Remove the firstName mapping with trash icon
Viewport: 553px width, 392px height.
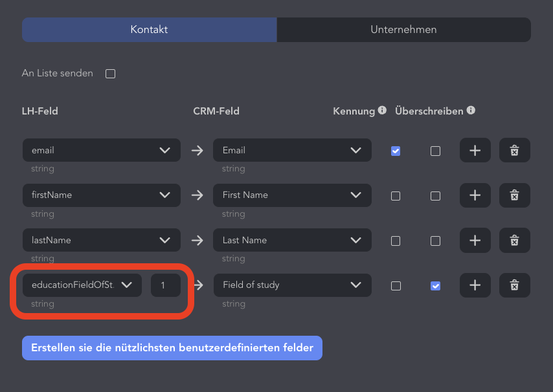[x=515, y=195]
